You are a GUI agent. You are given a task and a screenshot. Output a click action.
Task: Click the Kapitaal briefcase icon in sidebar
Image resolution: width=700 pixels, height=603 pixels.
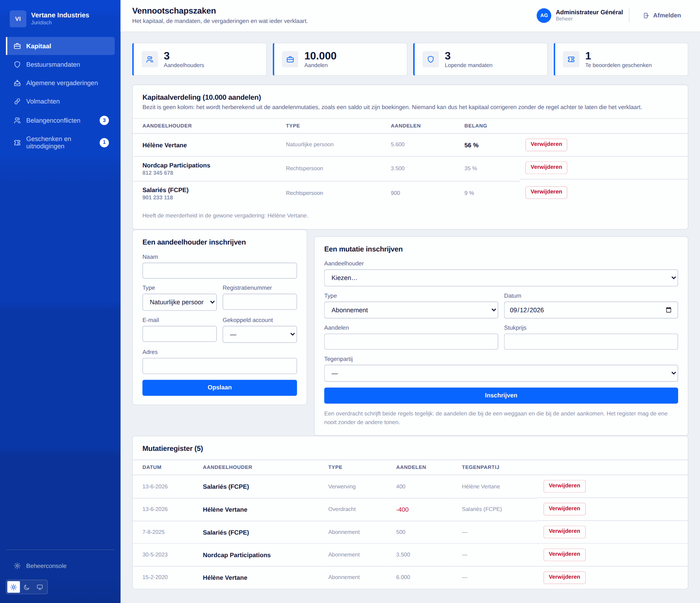pyautogui.click(x=17, y=46)
